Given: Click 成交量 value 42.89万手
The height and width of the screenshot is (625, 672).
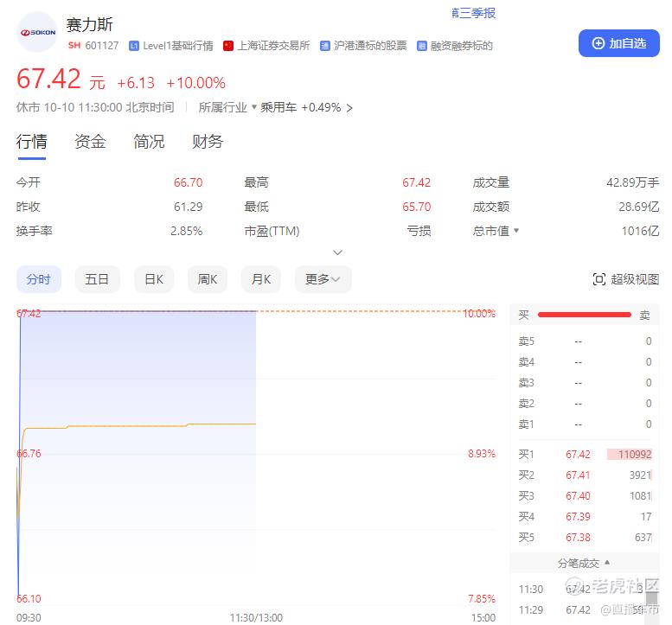Looking at the screenshot, I should (x=632, y=182).
